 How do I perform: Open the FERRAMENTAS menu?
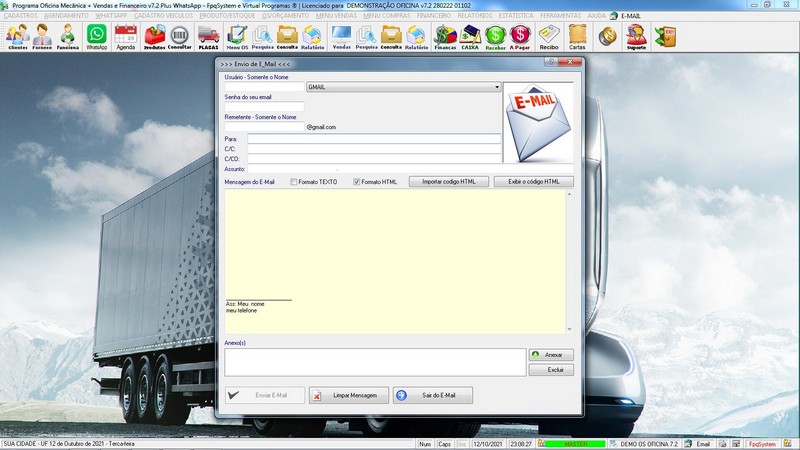[x=560, y=16]
